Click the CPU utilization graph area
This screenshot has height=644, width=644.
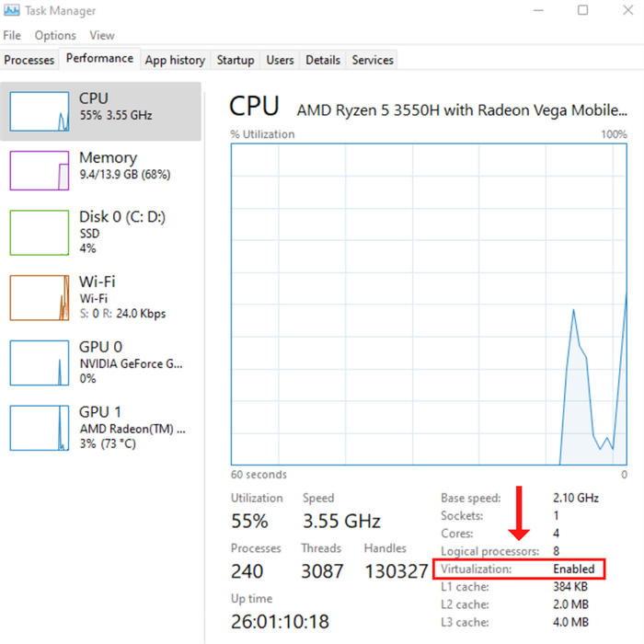coord(429,305)
